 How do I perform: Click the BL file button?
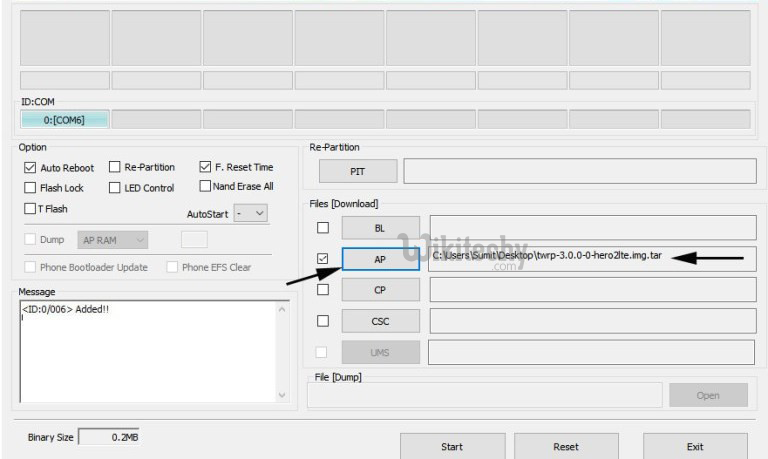click(x=380, y=228)
